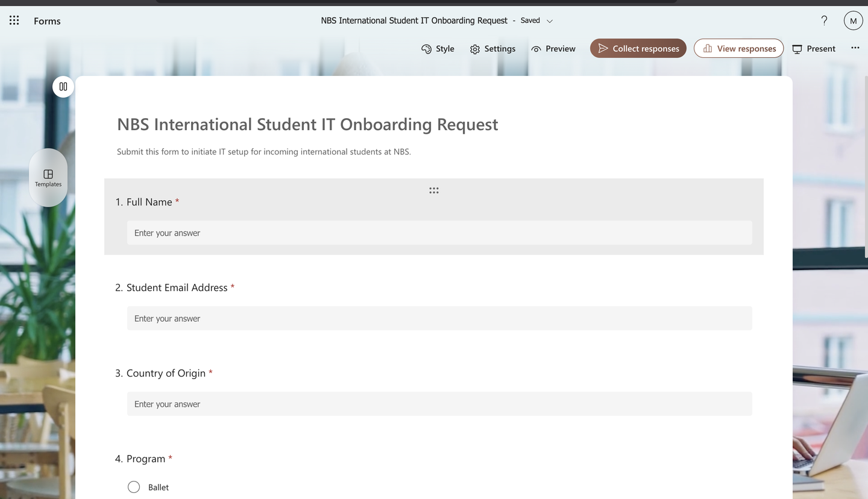Open the Help question mark icon

coord(825,20)
